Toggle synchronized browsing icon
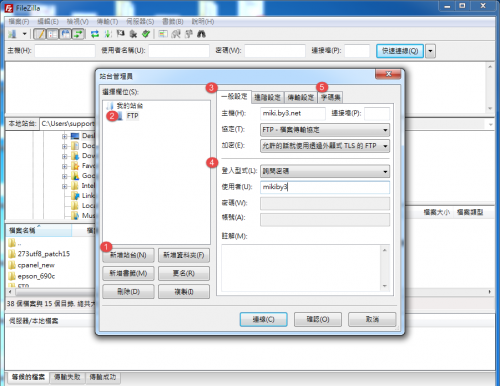This screenshot has height=386, width=500. [189, 34]
